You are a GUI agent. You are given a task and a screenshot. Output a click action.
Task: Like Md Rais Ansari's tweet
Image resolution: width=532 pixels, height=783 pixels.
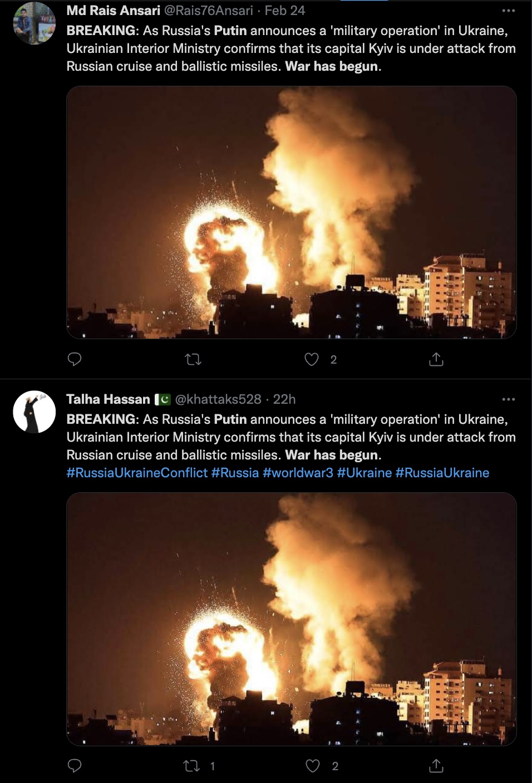[312, 359]
